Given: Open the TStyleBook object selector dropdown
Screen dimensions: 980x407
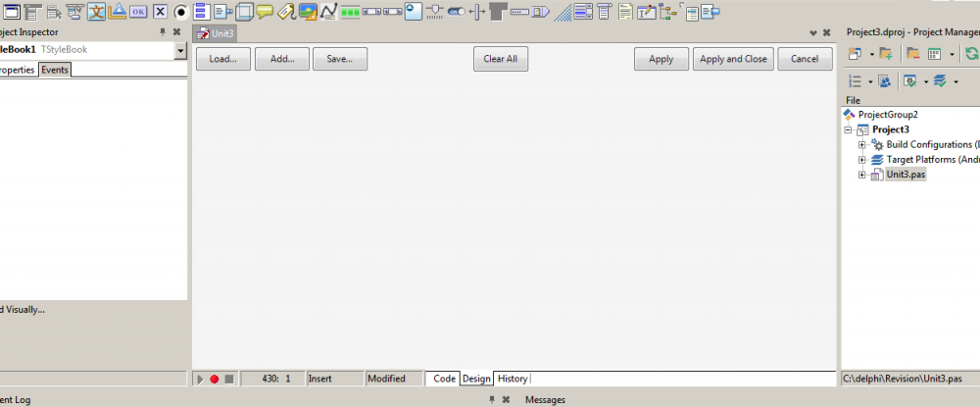Looking at the screenshot, I should [x=180, y=51].
